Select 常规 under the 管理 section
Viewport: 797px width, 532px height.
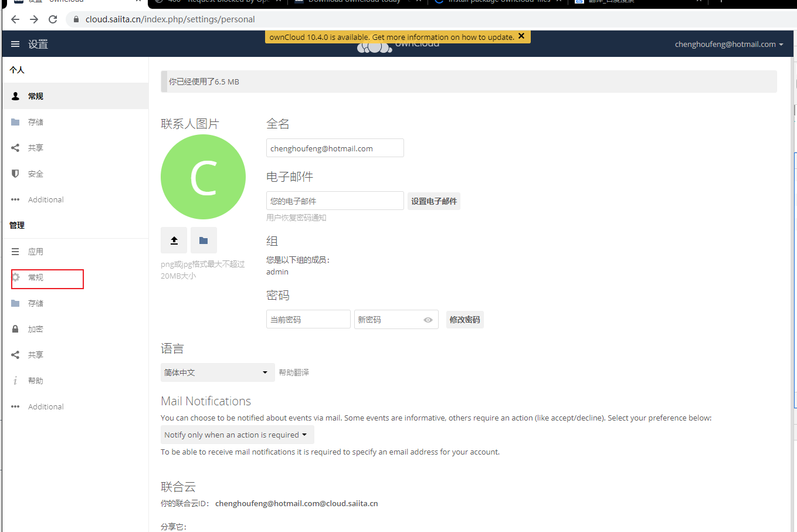point(35,279)
